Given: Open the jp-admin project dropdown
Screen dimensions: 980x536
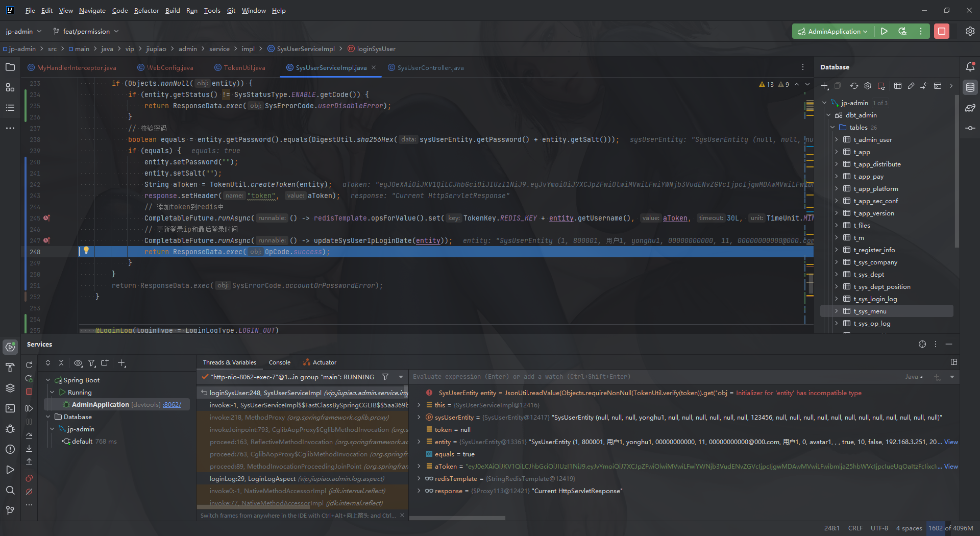Looking at the screenshot, I should click(23, 31).
